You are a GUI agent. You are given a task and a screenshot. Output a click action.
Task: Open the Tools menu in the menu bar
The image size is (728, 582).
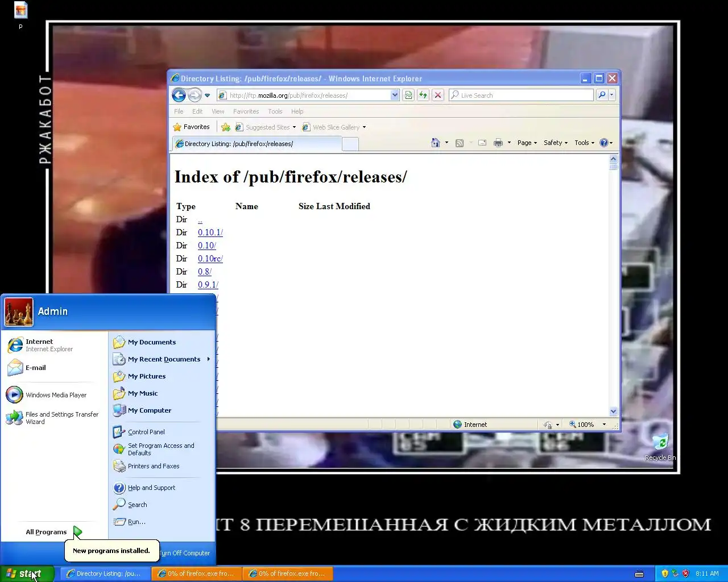pyautogui.click(x=275, y=111)
